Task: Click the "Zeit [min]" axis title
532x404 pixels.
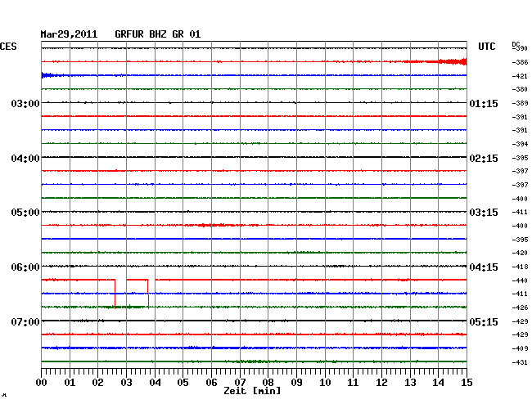Action: click(252, 391)
